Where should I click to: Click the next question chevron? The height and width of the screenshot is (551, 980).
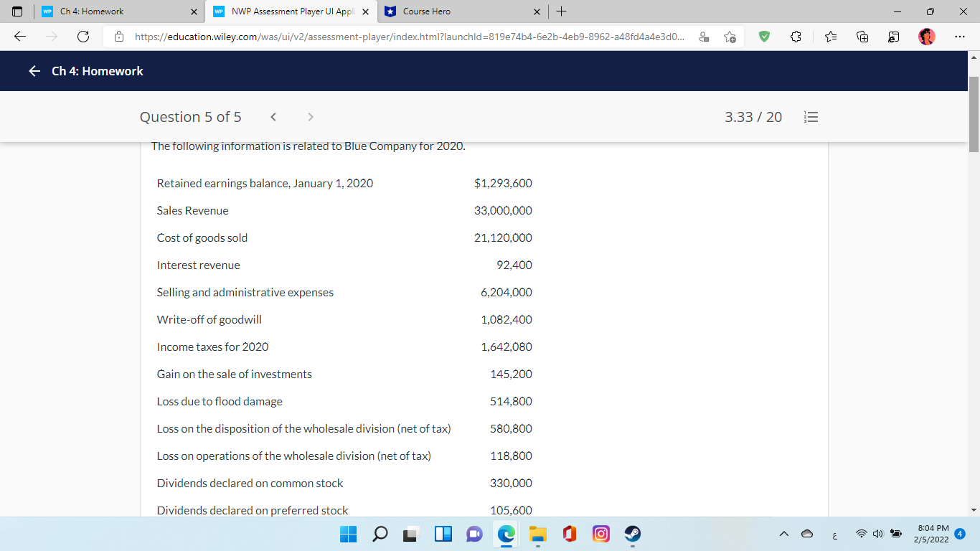(310, 116)
